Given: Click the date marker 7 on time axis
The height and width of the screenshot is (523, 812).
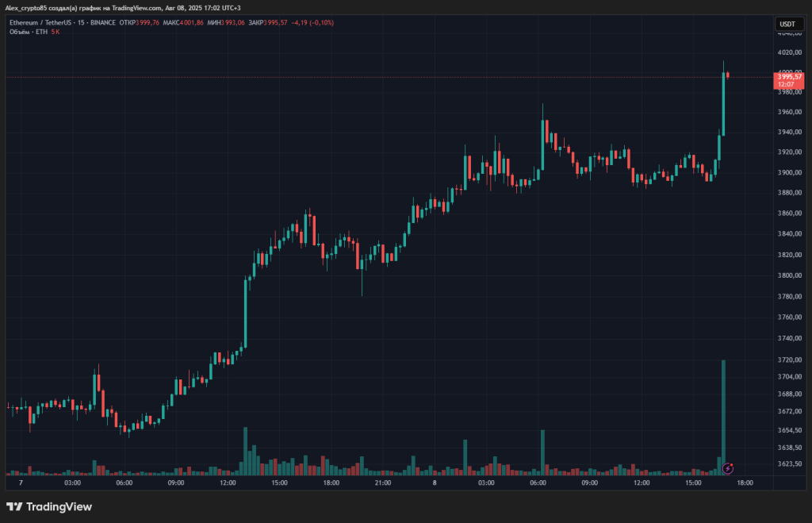Looking at the screenshot, I should tap(21, 483).
